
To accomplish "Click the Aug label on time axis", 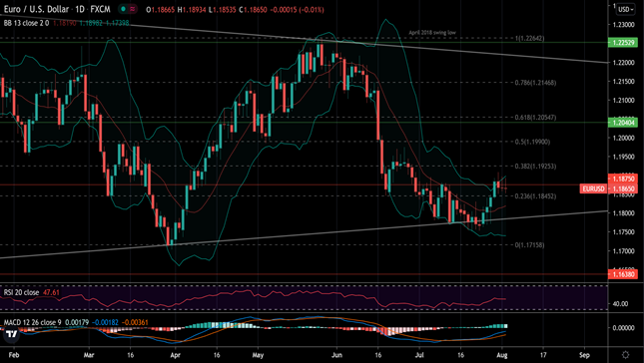I will tap(502, 355).
